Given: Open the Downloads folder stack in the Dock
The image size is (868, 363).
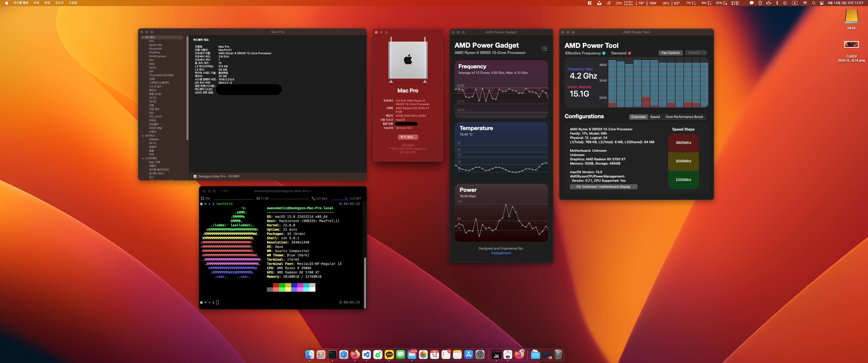Looking at the screenshot, I should point(535,354).
